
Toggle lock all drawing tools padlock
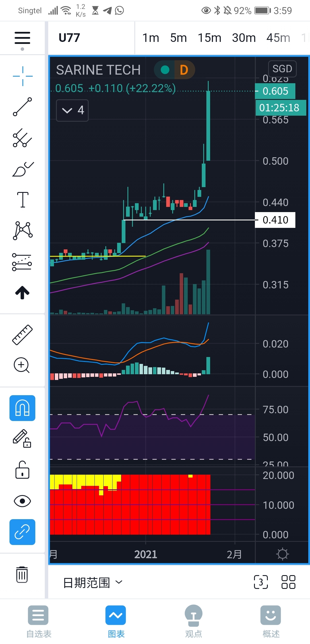pyautogui.click(x=22, y=470)
